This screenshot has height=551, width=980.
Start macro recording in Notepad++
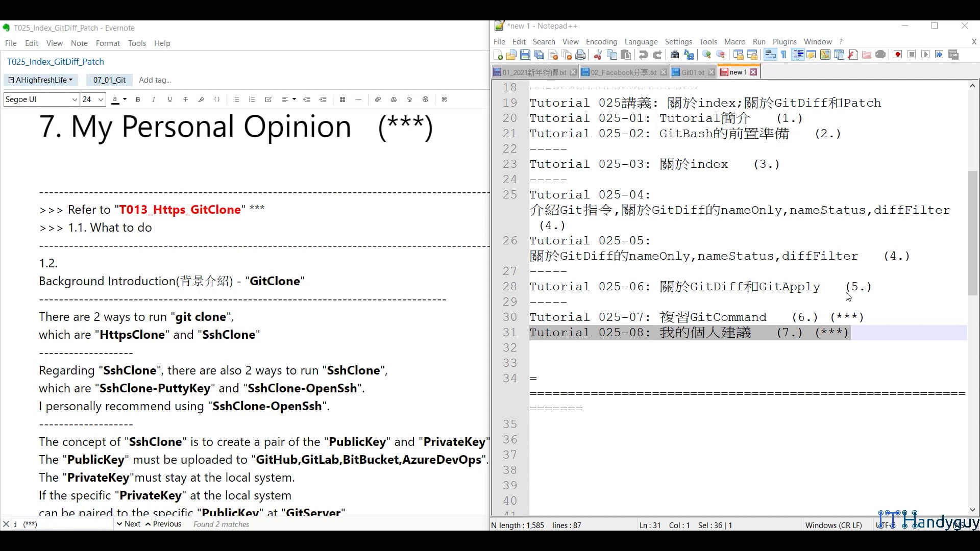tap(898, 55)
